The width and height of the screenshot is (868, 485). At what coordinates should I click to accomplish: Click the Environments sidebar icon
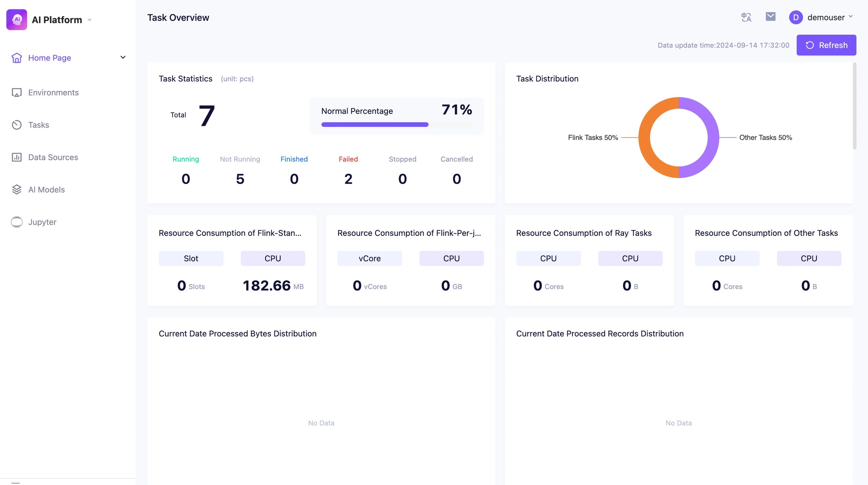tap(17, 93)
